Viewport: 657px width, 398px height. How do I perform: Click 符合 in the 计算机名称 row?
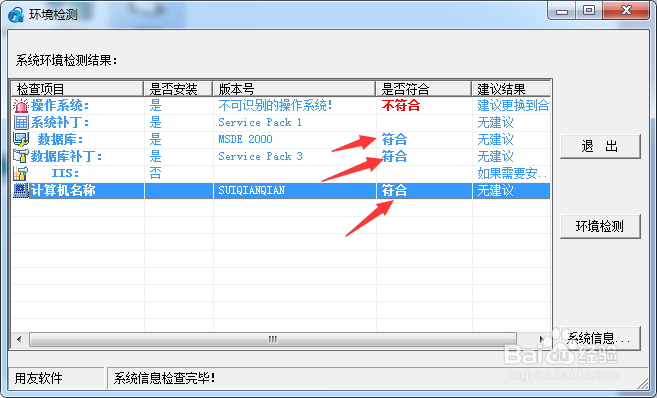pyautogui.click(x=394, y=190)
